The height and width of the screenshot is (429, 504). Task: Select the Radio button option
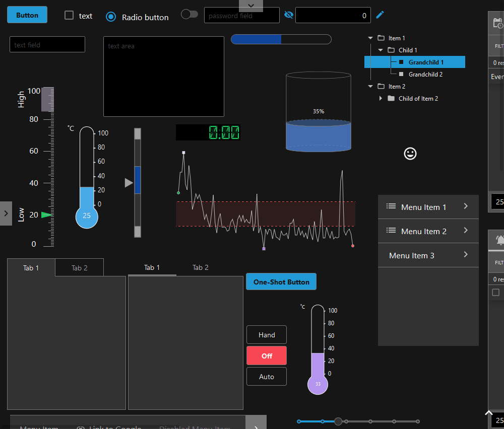[x=110, y=17]
